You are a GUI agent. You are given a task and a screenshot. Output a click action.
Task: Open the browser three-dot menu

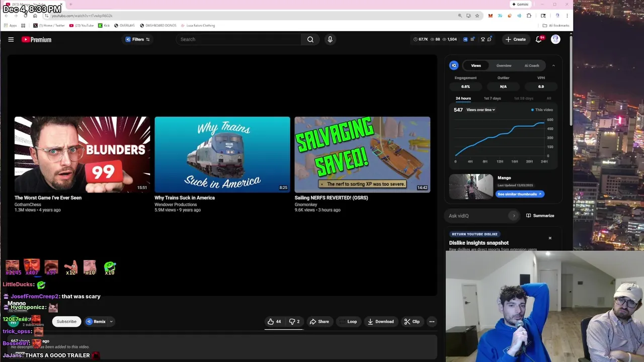(567, 16)
